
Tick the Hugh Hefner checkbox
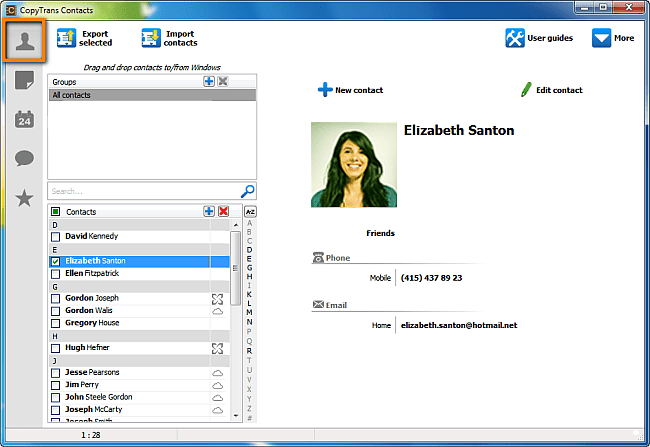(56, 348)
